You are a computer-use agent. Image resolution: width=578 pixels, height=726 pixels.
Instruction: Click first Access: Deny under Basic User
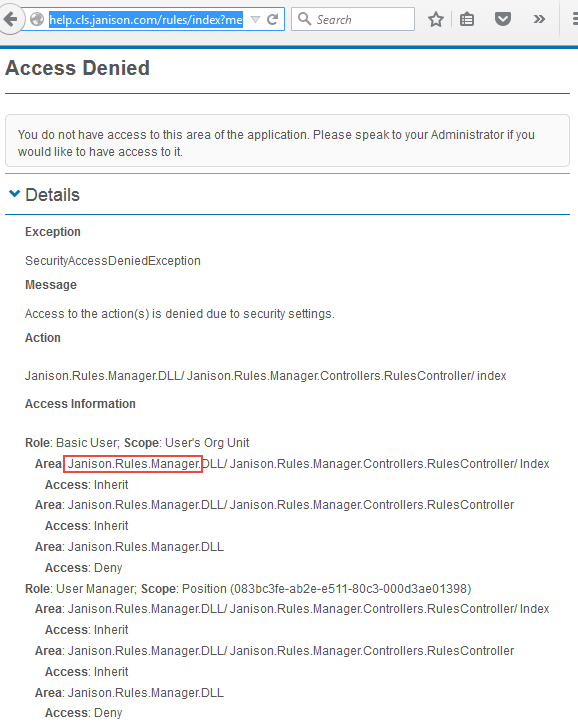pyautogui.click(x=83, y=568)
